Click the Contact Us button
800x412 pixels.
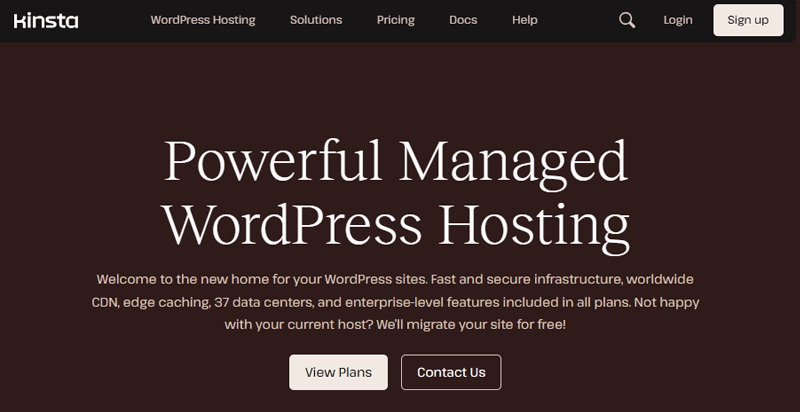pos(451,372)
